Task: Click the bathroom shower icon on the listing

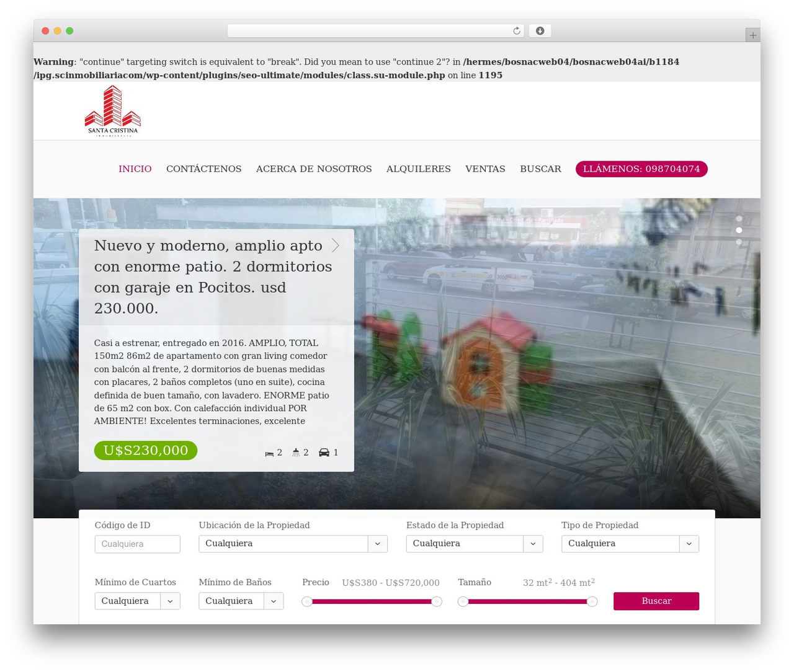Action: [x=296, y=453]
